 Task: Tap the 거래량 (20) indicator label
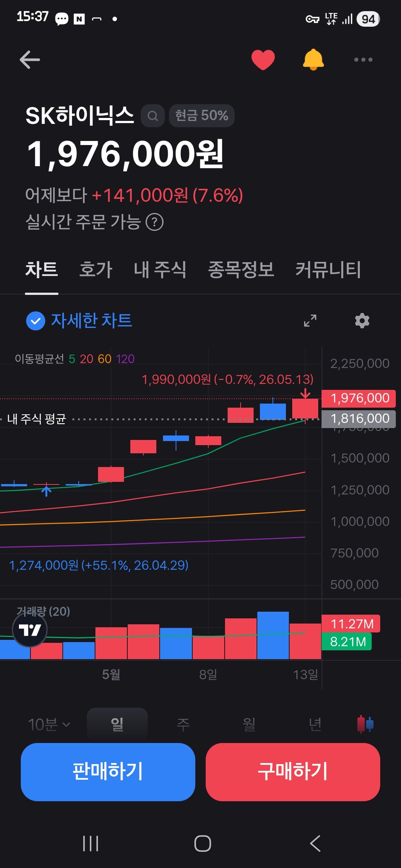[x=43, y=611]
